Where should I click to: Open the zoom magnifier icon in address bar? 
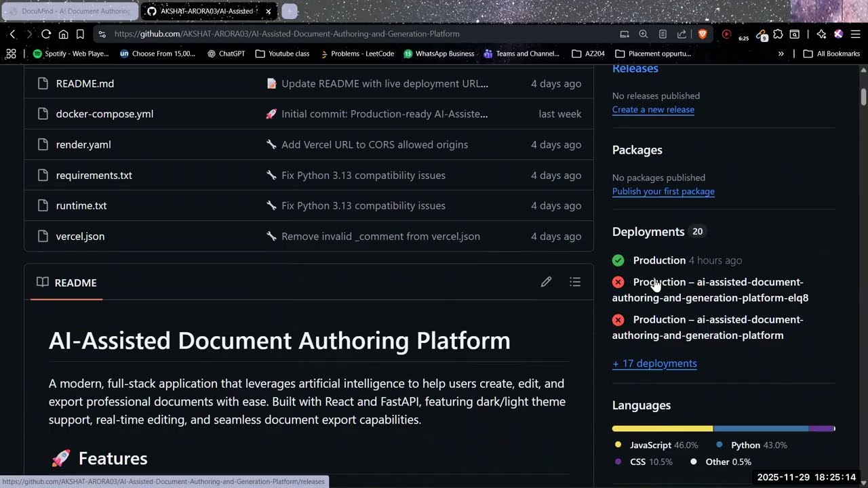(x=644, y=34)
